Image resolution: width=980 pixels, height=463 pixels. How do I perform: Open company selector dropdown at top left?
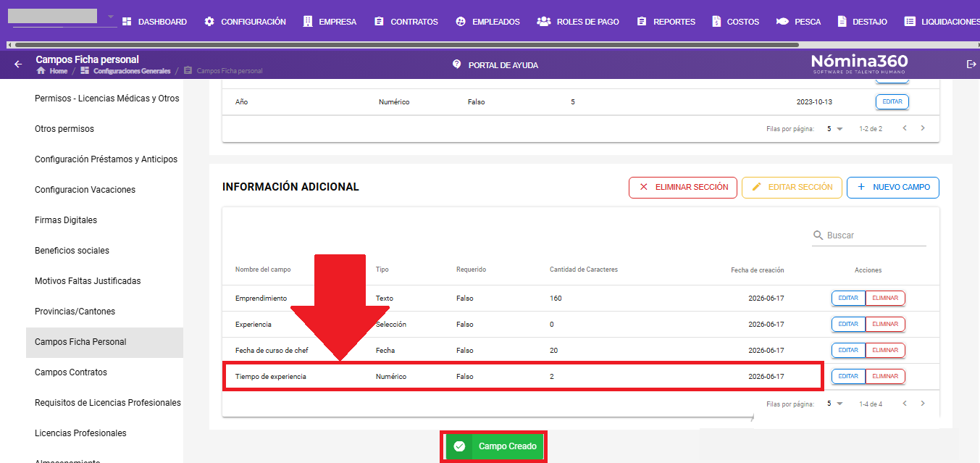coord(110,17)
